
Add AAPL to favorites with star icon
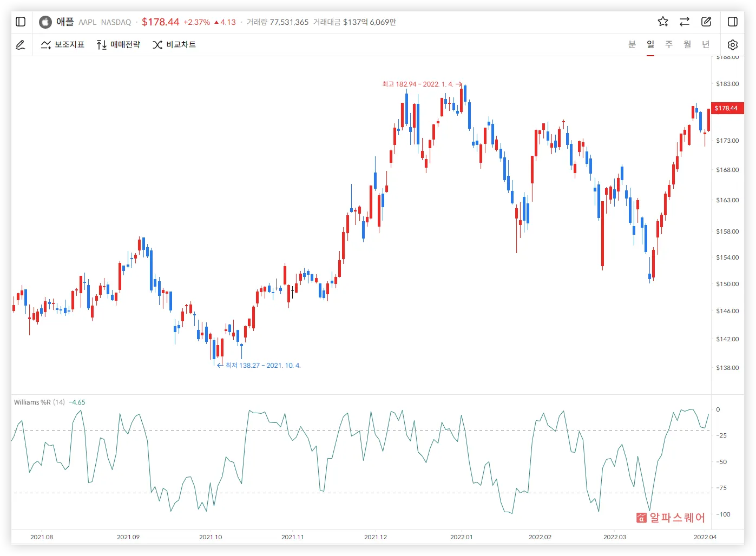[x=663, y=22]
